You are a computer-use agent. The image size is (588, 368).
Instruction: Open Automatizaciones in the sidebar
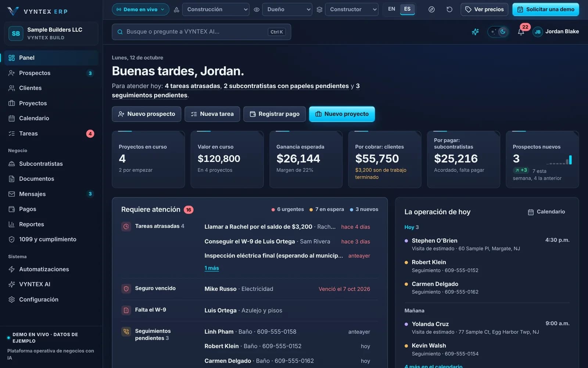[x=51, y=269]
